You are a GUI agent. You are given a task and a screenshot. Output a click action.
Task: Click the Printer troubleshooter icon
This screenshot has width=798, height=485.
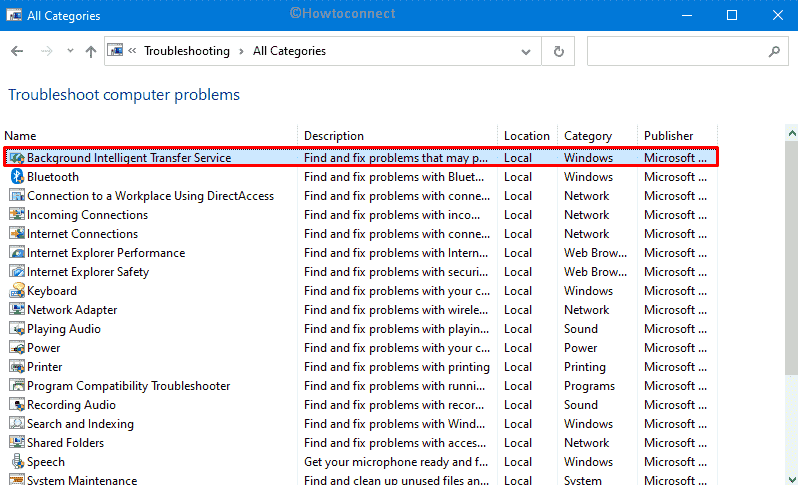pos(17,366)
